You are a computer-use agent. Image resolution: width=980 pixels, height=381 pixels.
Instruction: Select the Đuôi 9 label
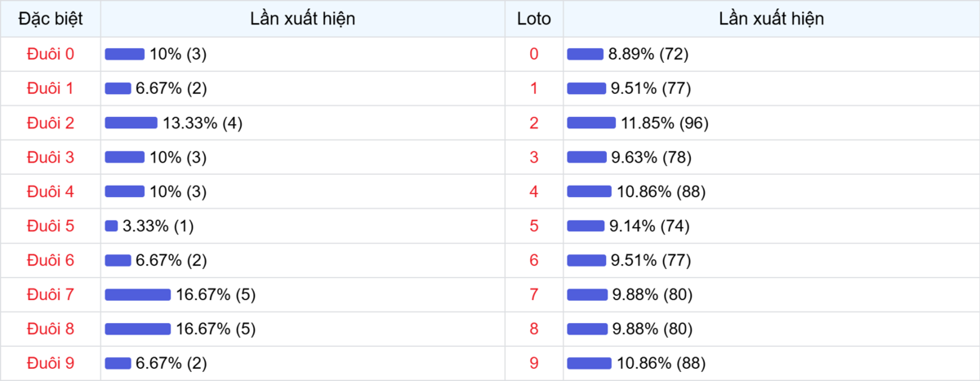pos(51,363)
